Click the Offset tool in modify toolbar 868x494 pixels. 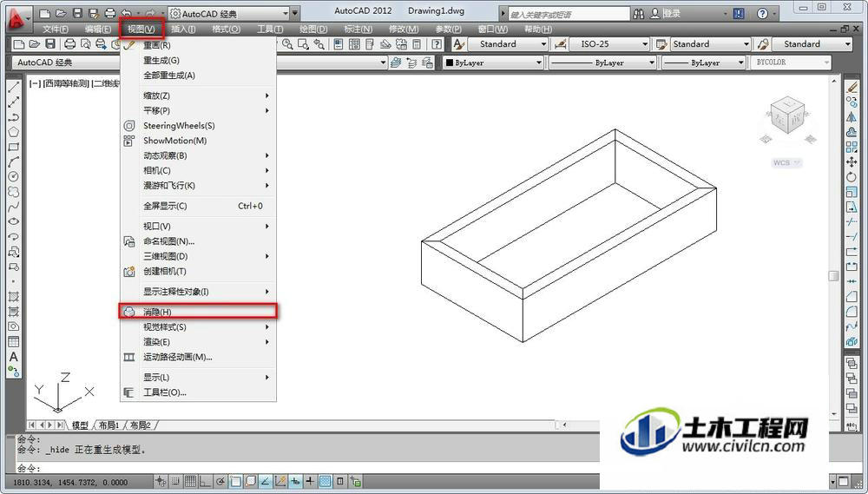point(852,132)
